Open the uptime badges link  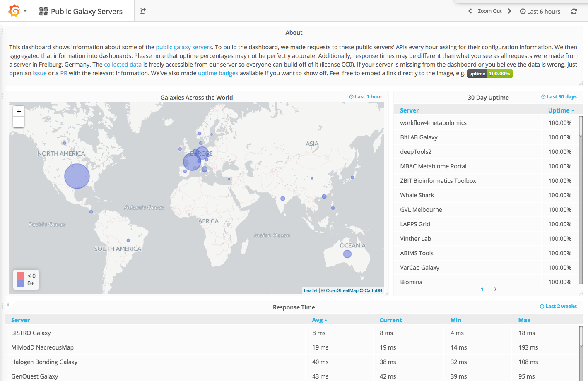point(218,73)
